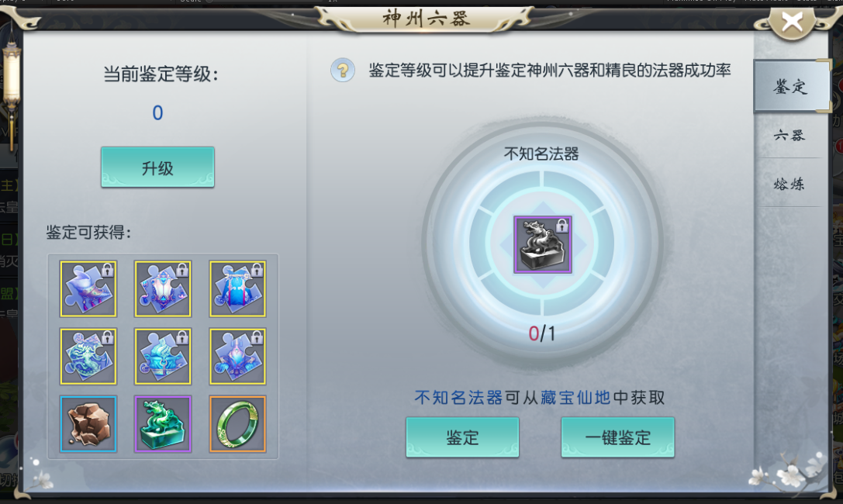Viewport: 843px width, 504px height.
Task: Select the green jade dragon seal reward
Action: (x=163, y=424)
